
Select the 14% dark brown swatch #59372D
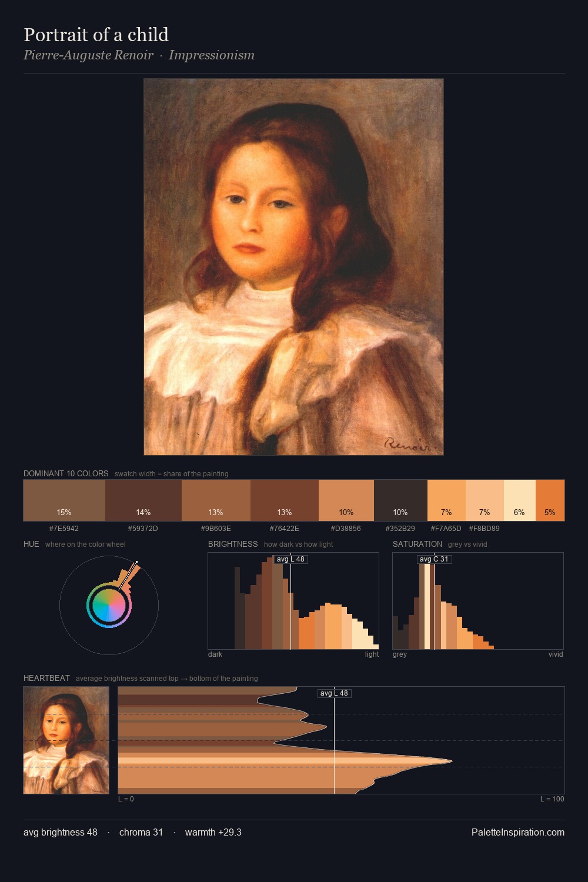coord(143,500)
